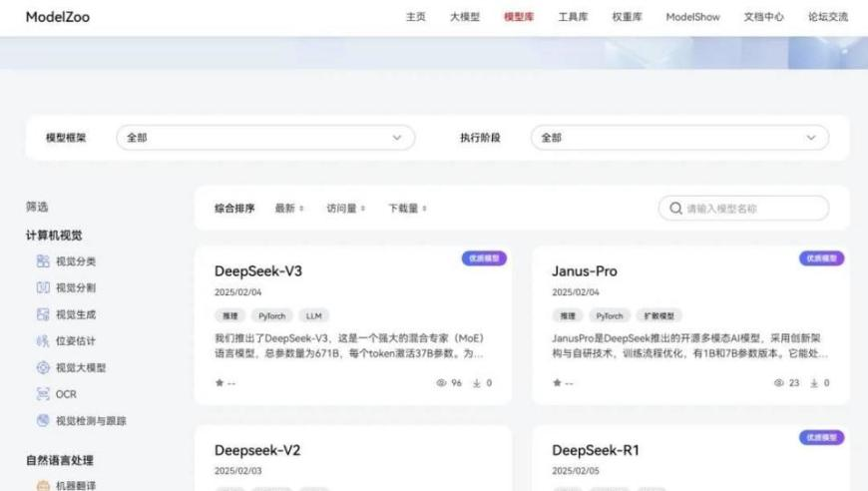Open 论坛交流 in top navigation
Image resolution: width=868 pixels, height=491 pixels.
[x=827, y=17]
